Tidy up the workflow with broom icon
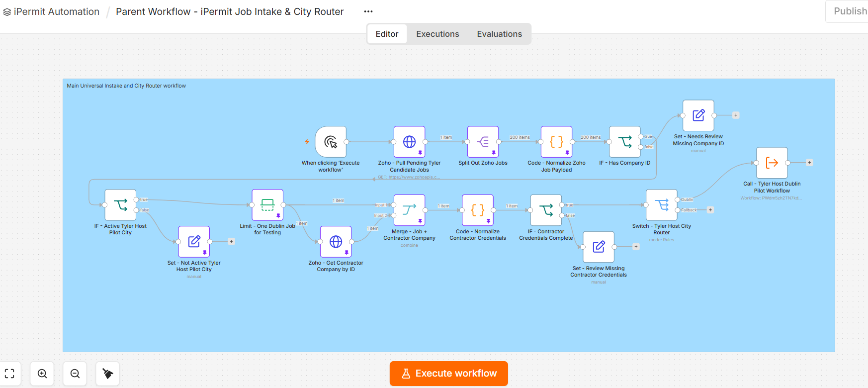Screen dimensions: 868x388 pos(108,374)
